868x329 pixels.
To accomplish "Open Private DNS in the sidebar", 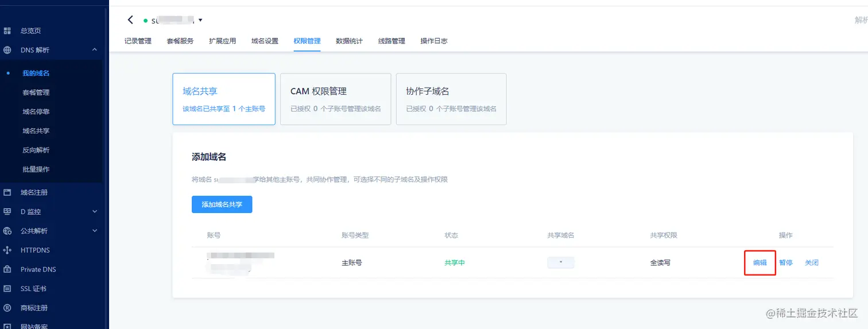I will 38,269.
